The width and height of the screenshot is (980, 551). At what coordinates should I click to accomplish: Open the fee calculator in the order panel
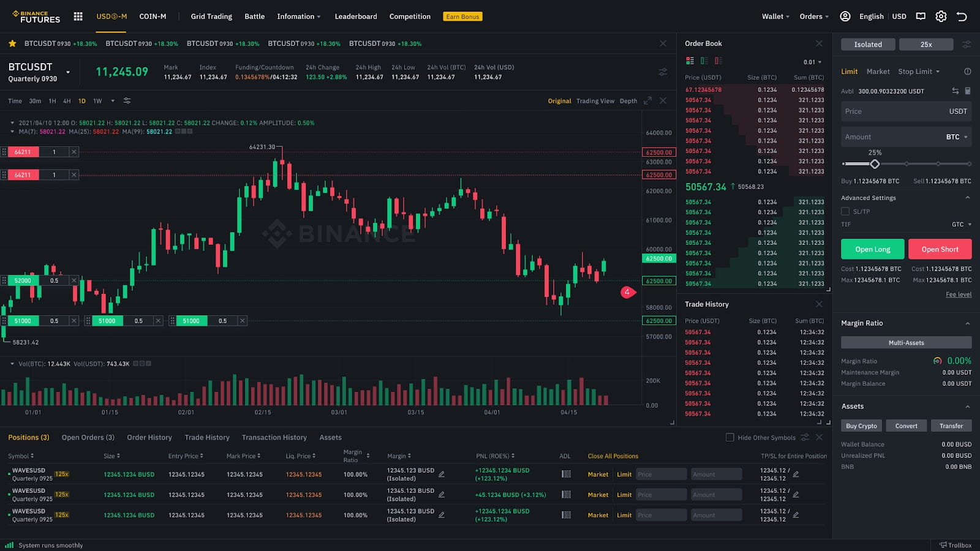(x=968, y=91)
